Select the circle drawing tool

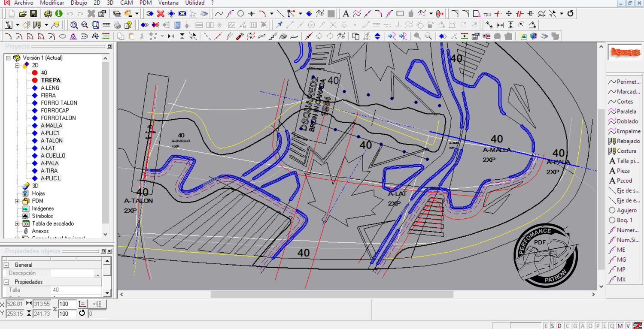[241, 14]
